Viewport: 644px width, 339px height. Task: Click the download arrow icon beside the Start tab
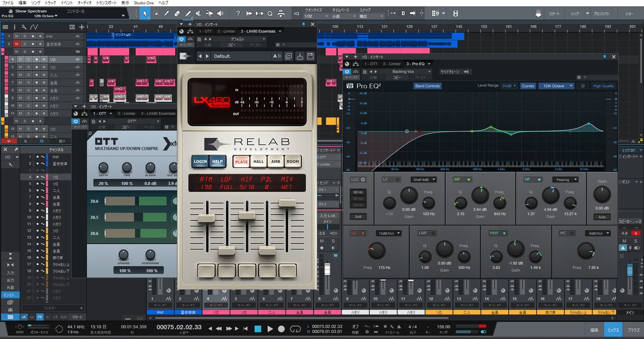tap(538, 13)
